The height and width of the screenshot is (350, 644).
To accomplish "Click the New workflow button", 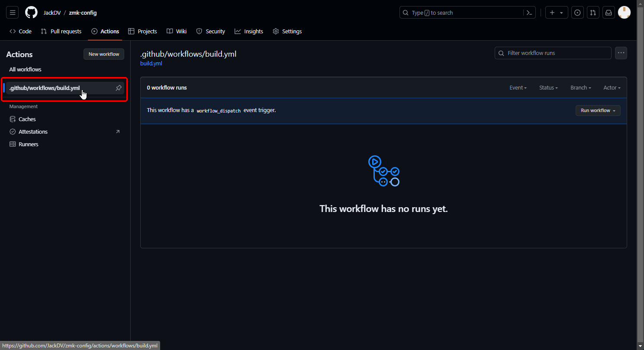I will (x=104, y=54).
